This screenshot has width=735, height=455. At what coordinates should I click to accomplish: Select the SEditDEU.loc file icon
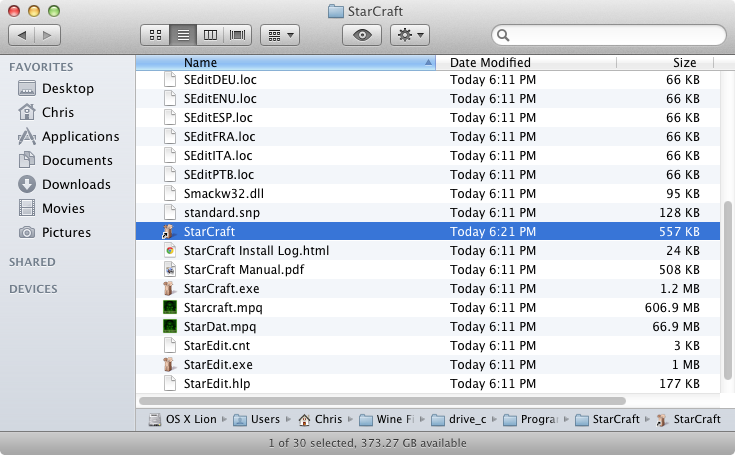(170, 79)
